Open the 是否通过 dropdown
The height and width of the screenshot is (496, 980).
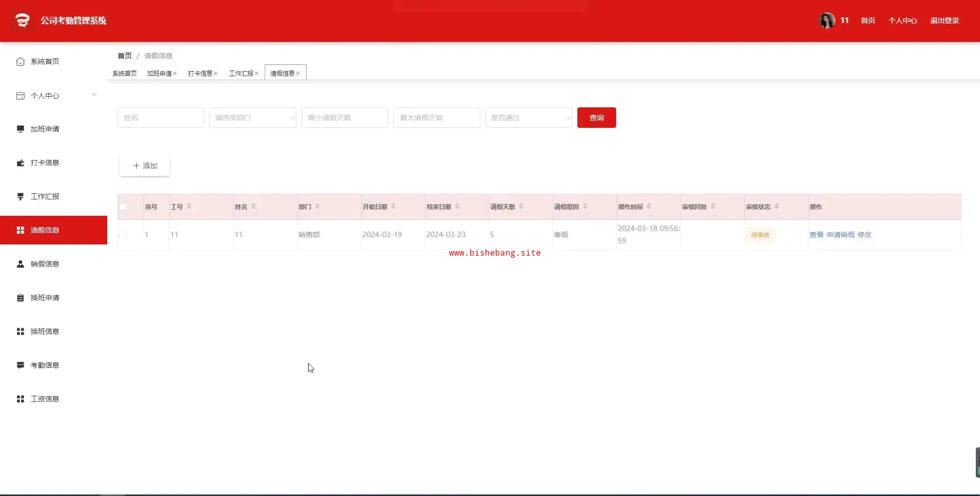point(529,118)
